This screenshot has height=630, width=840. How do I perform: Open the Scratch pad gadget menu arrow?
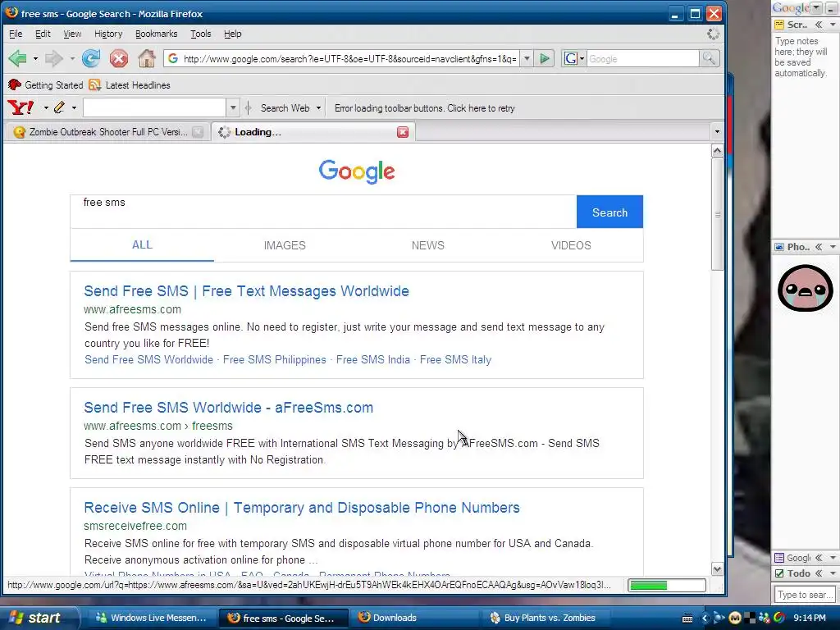833,25
